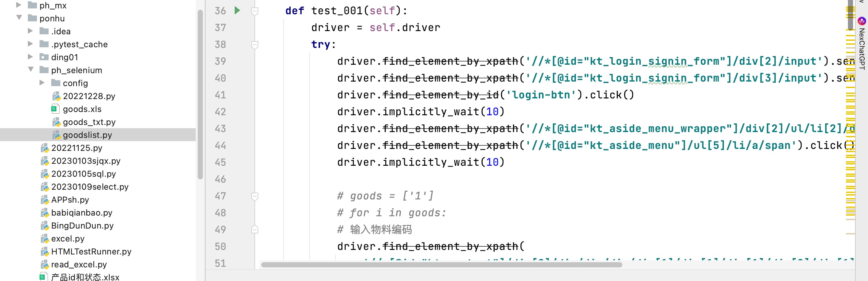
Task: Open 20230105sql.py file
Action: [x=83, y=174]
